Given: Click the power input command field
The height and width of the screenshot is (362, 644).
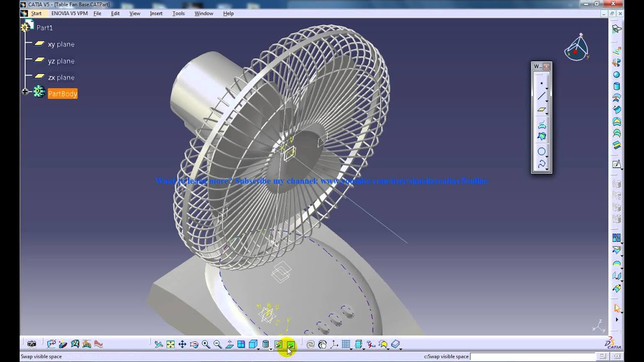Looking at the screenshot, I should click(533, 356).
